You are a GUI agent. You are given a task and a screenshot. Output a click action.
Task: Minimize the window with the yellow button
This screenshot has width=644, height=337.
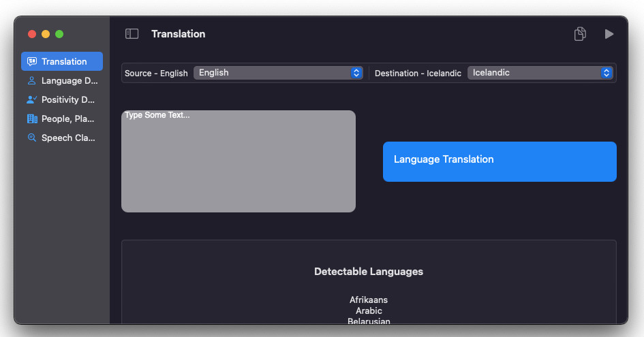click(46, 34)
